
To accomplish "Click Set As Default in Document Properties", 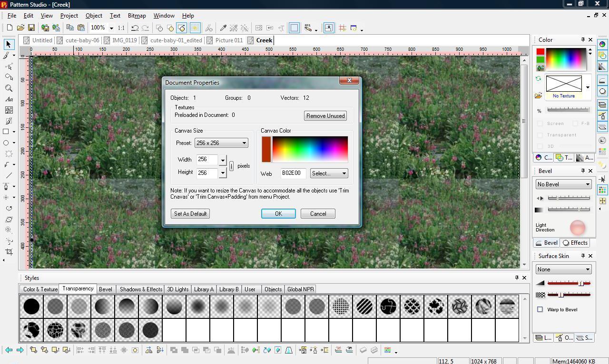I will 190,213.
